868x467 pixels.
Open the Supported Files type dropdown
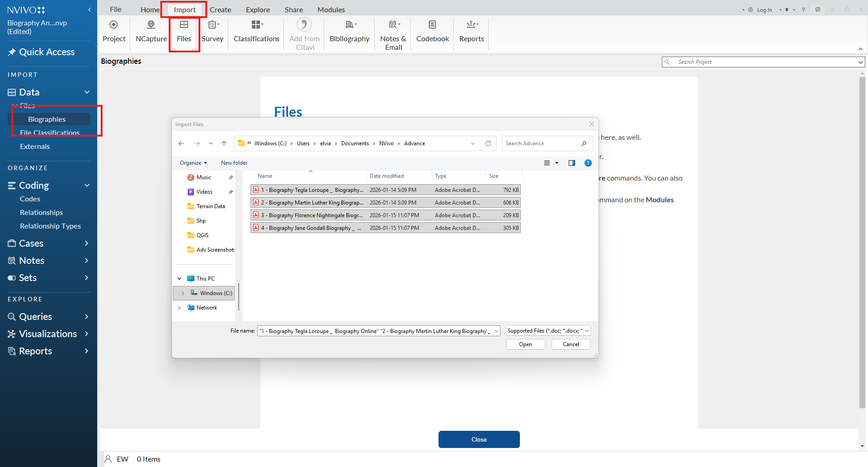coord(548,331)
